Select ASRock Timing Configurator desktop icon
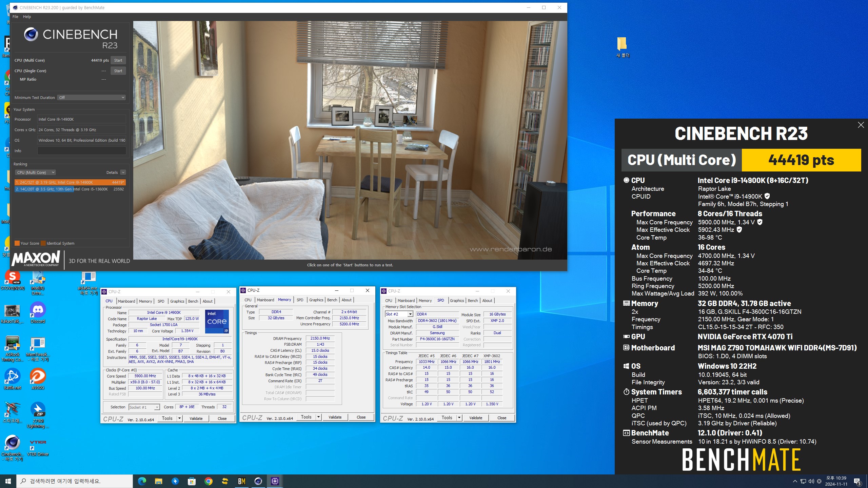This screenshot has height=488, width=868. [13, 349]
